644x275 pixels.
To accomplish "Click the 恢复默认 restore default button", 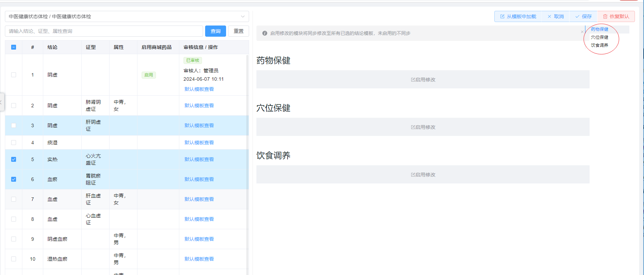I will pos(616,16).
